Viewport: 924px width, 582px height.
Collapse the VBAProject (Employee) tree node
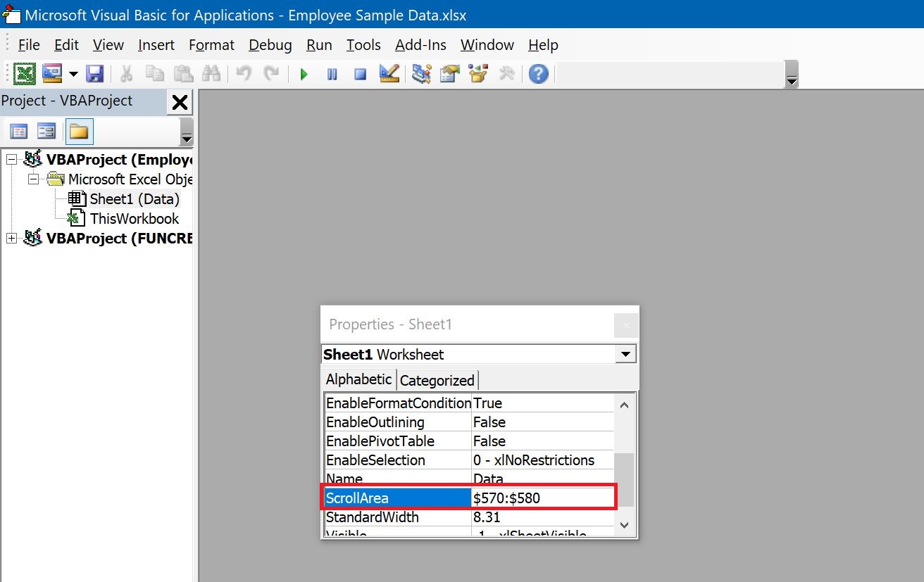tap(11, 160)
